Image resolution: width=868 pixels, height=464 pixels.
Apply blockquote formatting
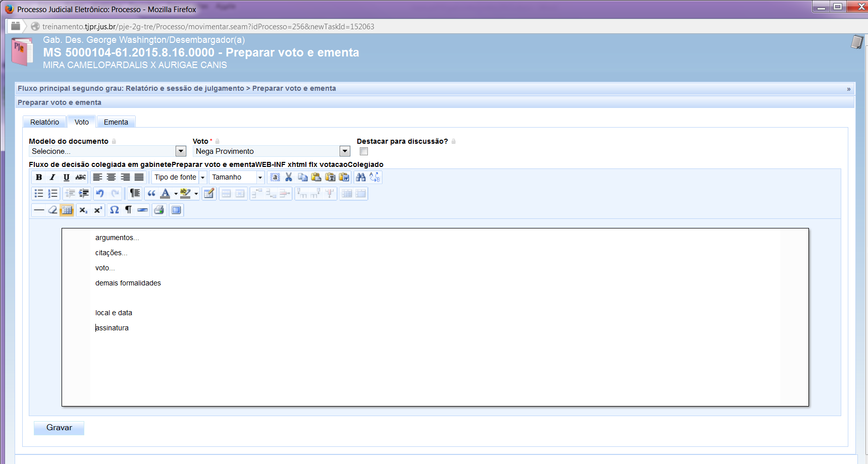point(151,194)
